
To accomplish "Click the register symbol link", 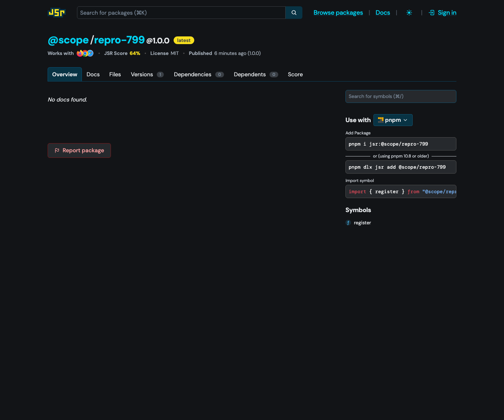I will click(362, 223).
